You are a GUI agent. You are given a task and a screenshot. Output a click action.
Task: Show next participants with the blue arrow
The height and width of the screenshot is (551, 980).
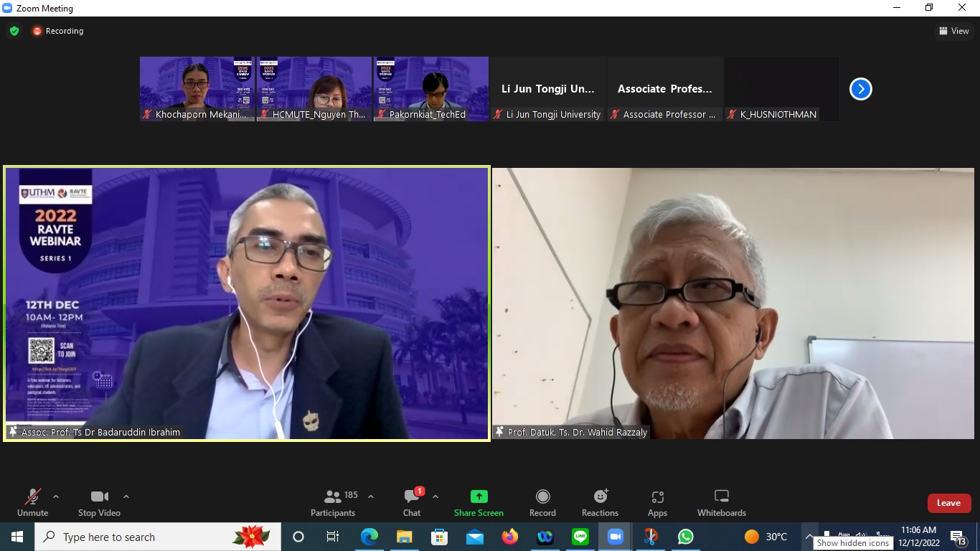click(x=860, y=89)
